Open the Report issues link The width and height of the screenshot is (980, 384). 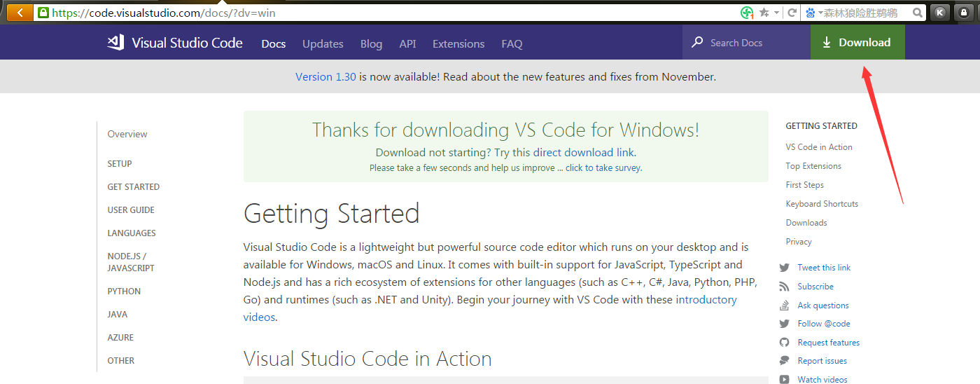point(822,361)
